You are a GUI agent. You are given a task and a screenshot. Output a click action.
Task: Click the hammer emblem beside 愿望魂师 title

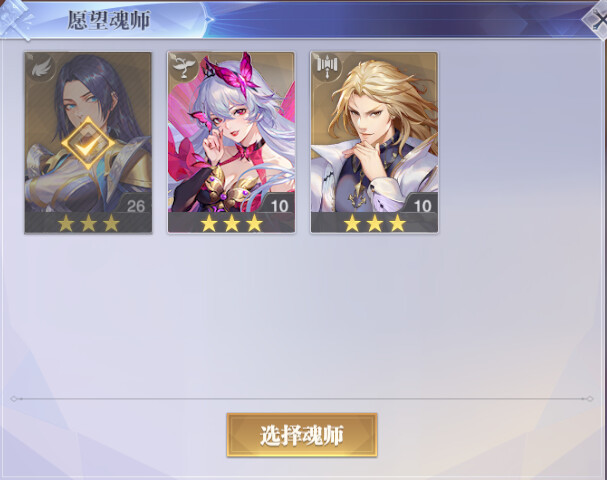15,20
